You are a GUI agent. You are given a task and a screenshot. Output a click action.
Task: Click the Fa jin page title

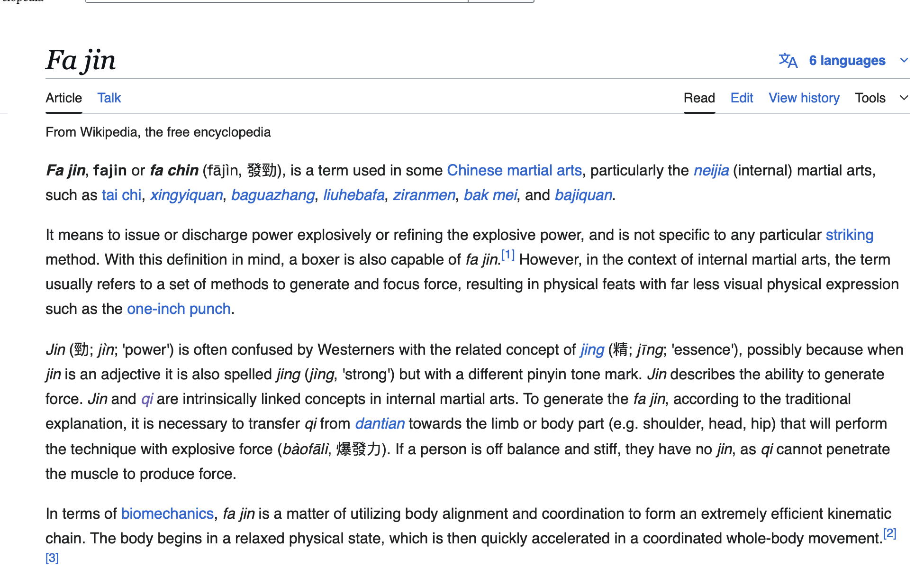point(81,60)
